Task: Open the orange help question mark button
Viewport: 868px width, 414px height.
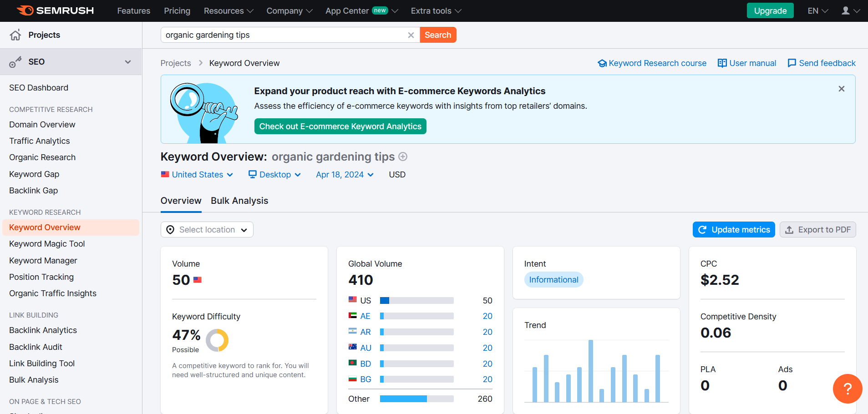Action: click(848, 389)
